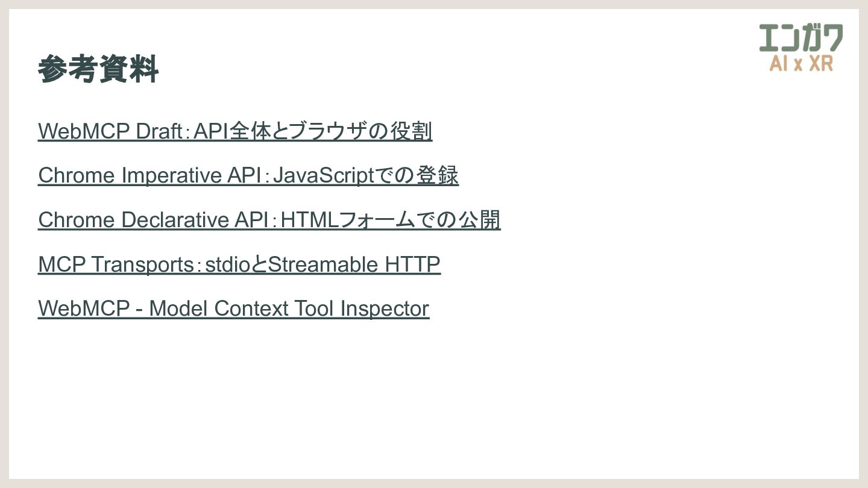Follow the Chrome Declarative API HTMLフォーム link
This screenshot has height=488, width=868.
tap(269, 220)
